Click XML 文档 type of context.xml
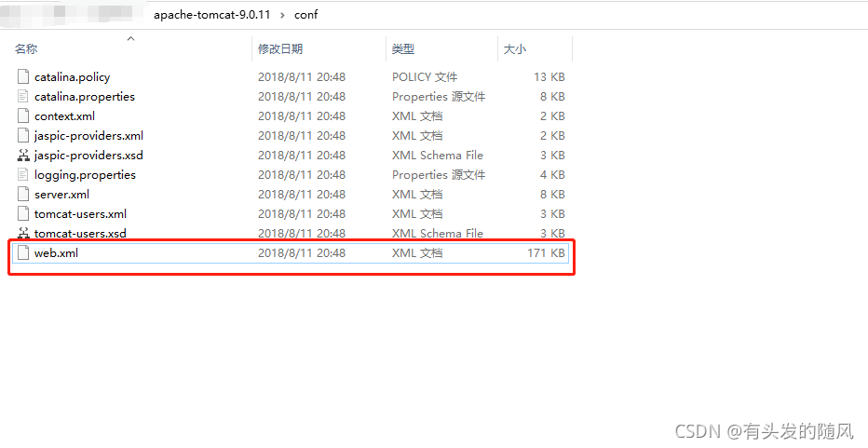The height and width of the screenshot is (448, 868). [417, 116]
